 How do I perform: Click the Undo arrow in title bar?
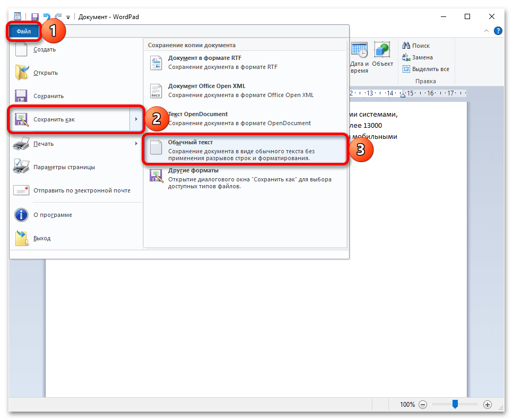[47, 16]
